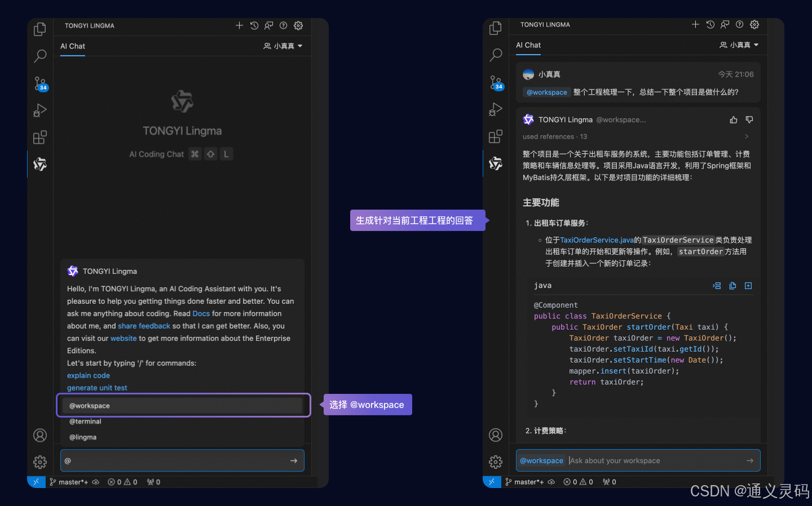Run the generate unit test command link
The width and height of the screenshot is (812, 506).
pyautogui.click(x=97, y=388)
